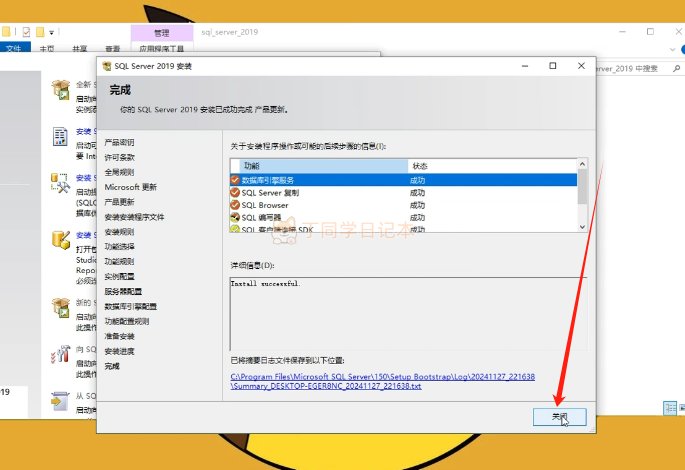685x470 pixels.
Task: Sort by the 状态 column header
Action: [x=492, y=166]
